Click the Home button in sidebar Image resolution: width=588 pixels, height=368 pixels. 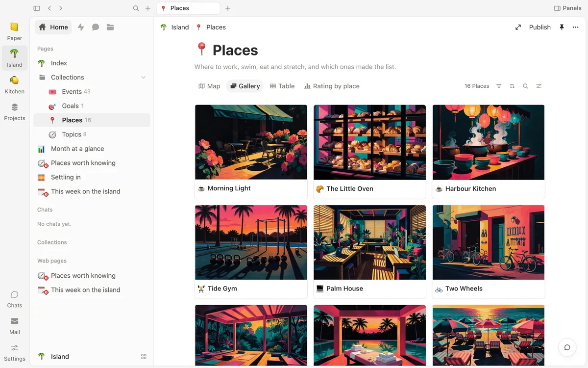(x=53, y=27)
